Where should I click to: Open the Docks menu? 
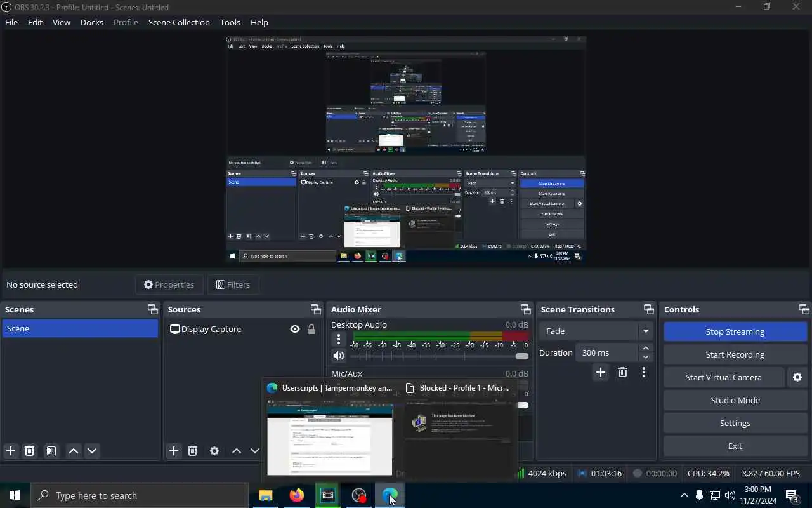click(x=92, y=22)
